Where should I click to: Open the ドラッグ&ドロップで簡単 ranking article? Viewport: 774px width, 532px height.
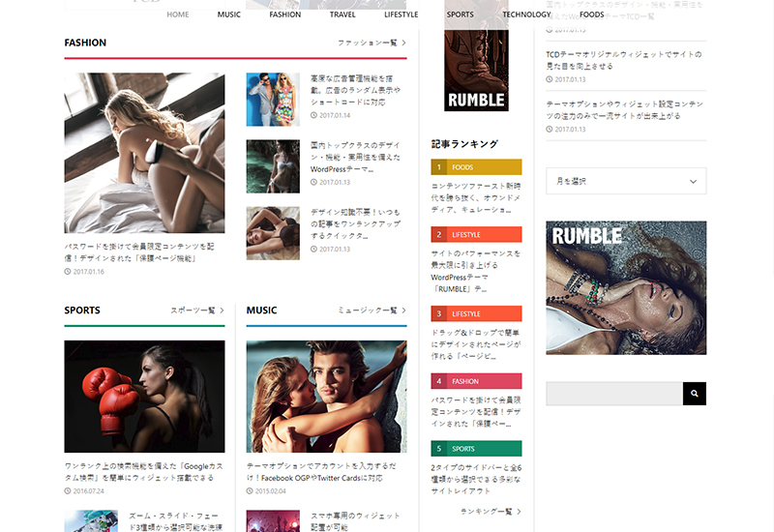(476, 344)
